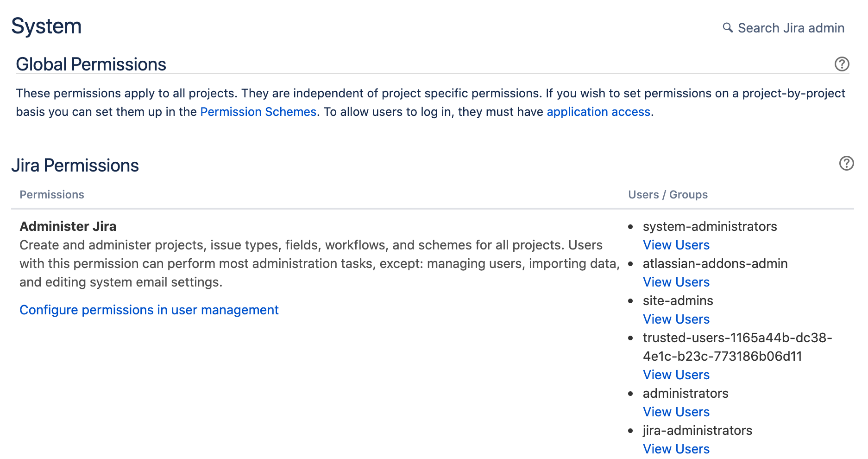Select the site-admins group name

(678, 300)
